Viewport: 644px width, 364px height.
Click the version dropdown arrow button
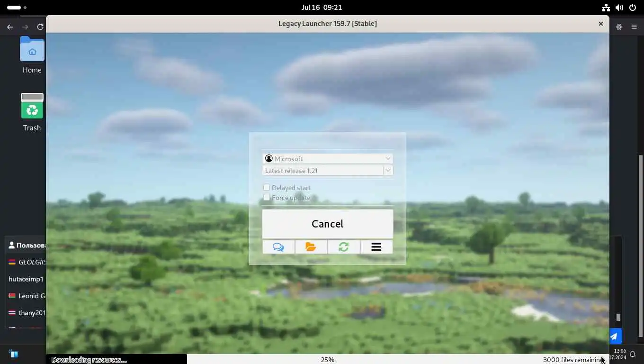388,171
